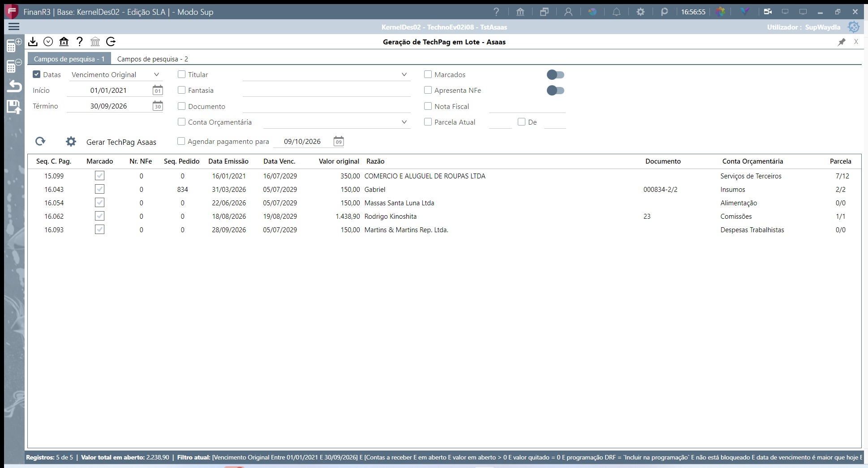Open calendar picker for Término date
The width and height of the screenshot is (868, 468).
(158, 106)
